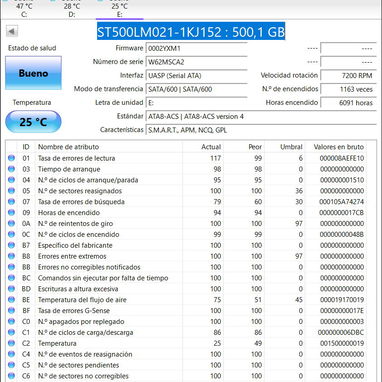Click the 6091 horas power-on hours
382x382 pixels.
pyautogui.click(x=348, y=103)
